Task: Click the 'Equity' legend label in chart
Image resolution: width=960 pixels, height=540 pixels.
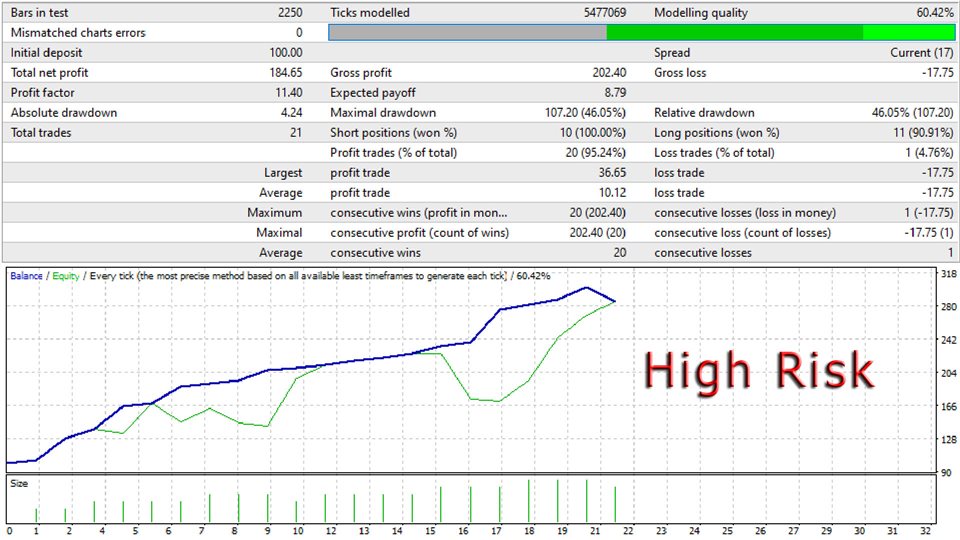Action: click(66, 276)
